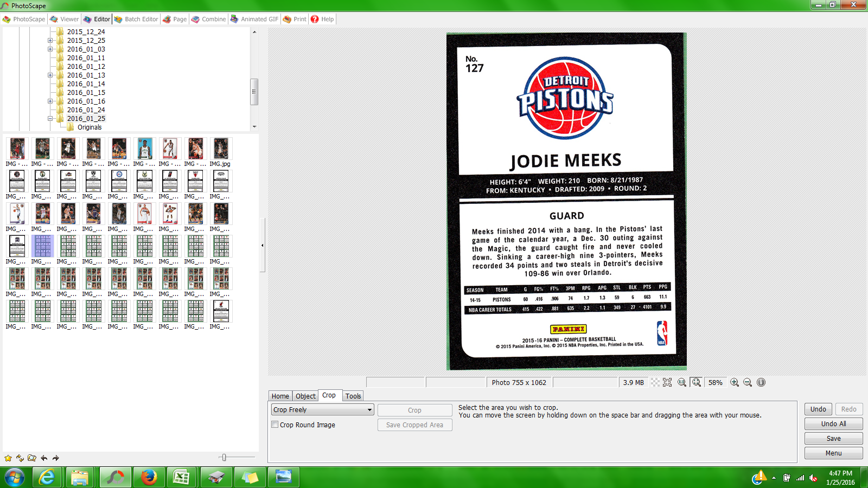Adjust the thumbnail size slider

tap(224, 458)
